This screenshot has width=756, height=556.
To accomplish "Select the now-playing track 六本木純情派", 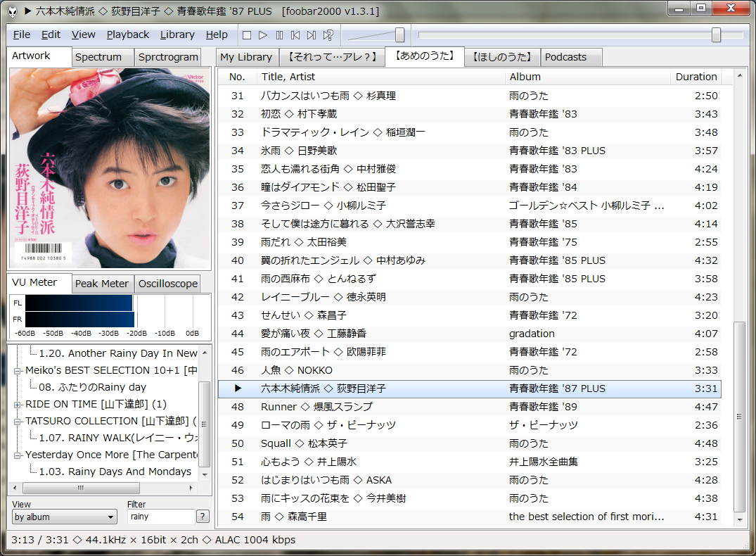I will tap(470, 388).
